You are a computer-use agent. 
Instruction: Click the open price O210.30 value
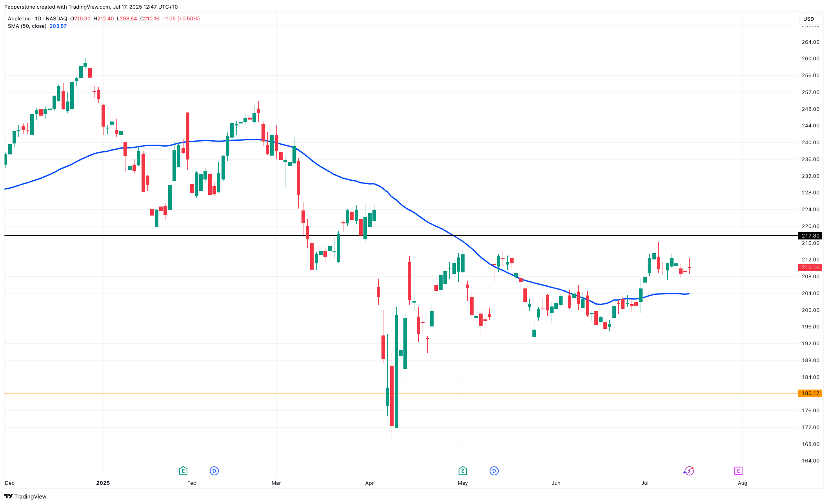coord(80,18)
